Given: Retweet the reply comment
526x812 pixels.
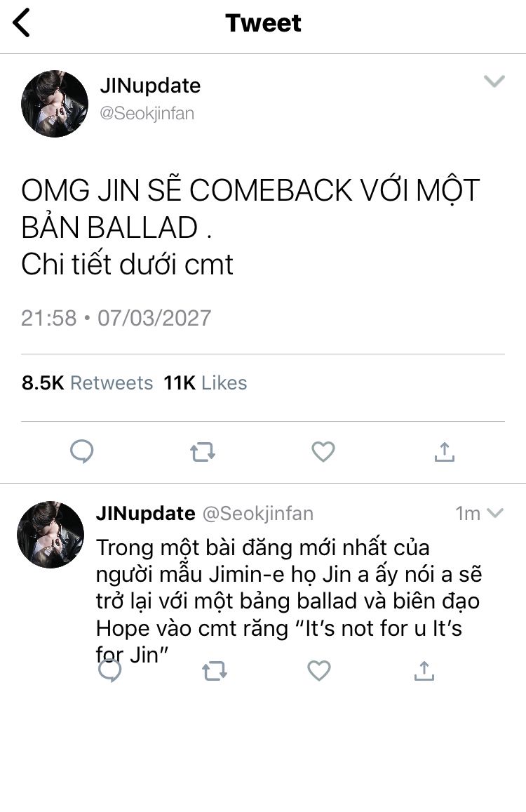Looking at the screenshot, I should [x=215, y=671].
